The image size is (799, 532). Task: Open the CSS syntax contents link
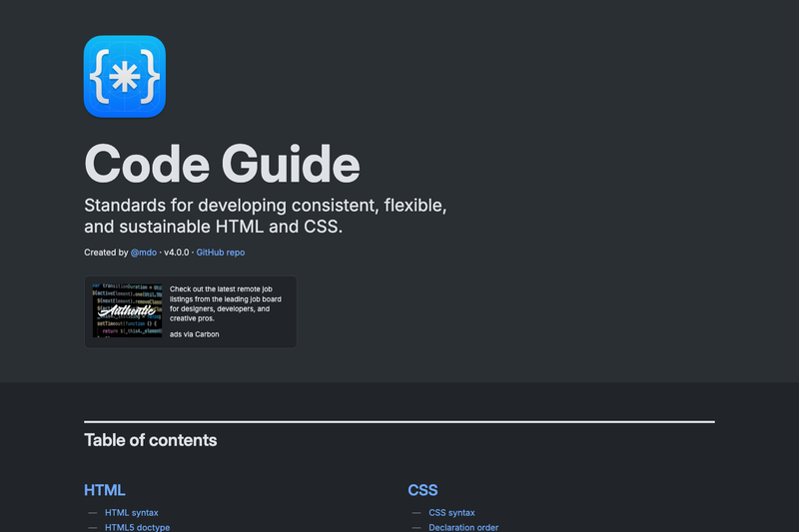point(451,513)
